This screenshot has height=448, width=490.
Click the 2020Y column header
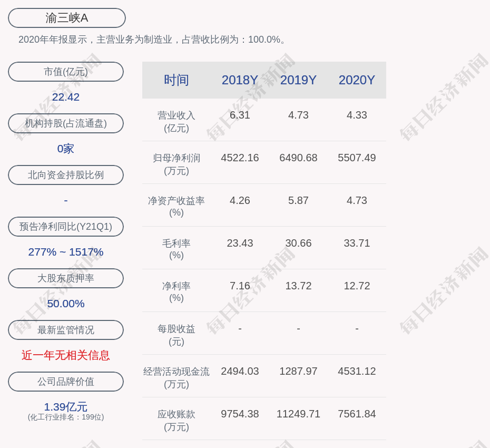pos(357,80)
